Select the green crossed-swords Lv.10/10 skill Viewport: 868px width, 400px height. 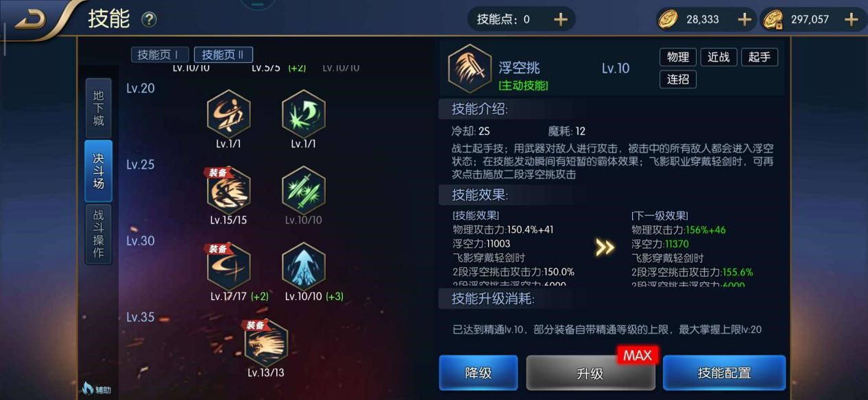[303, 190]
